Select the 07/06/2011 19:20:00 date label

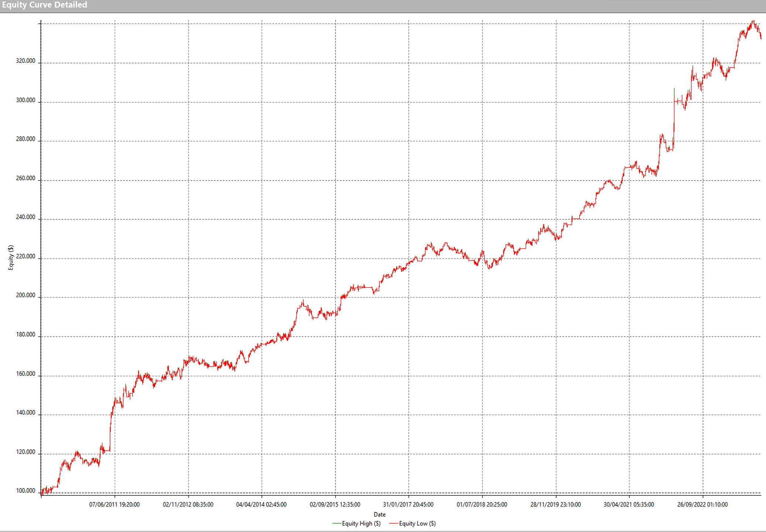click(x=114, y=505)
